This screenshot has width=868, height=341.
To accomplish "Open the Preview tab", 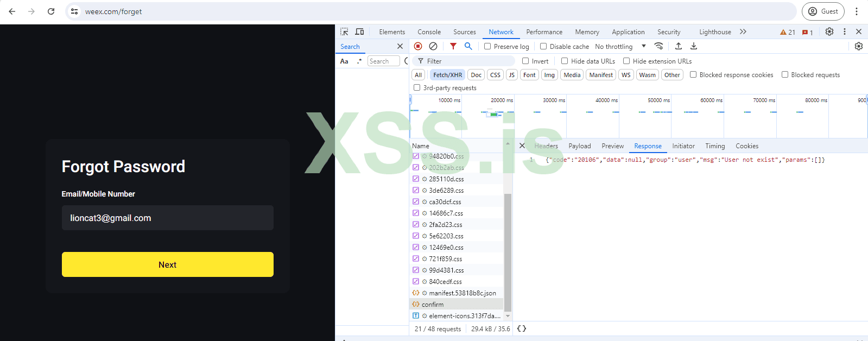I will [x=613, y=146].
